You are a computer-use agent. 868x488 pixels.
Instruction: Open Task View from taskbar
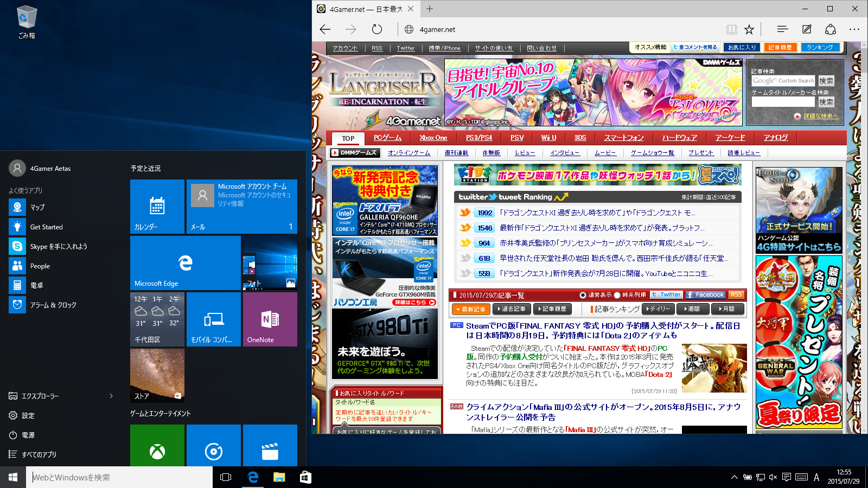(x=226, y=477)
